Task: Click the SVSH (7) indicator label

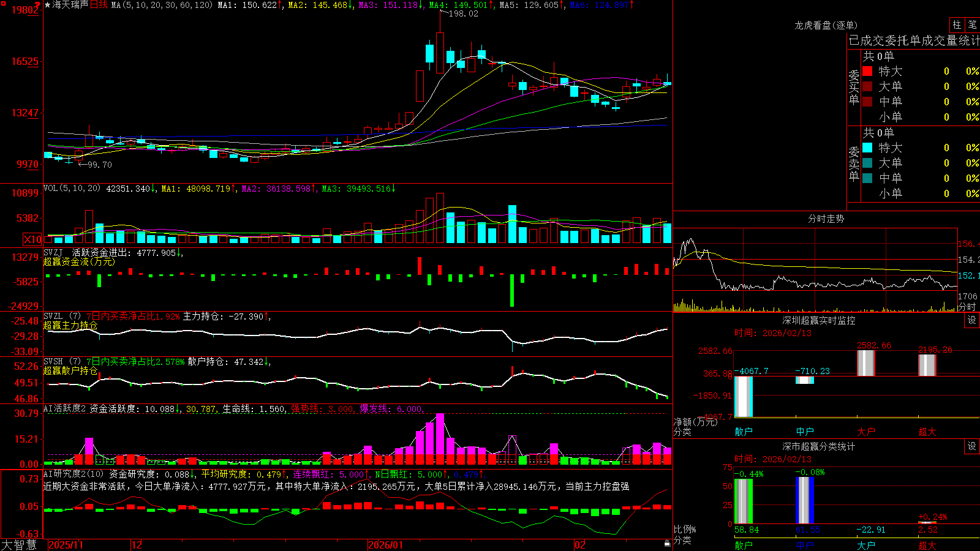Action: (x=62, y=362)
